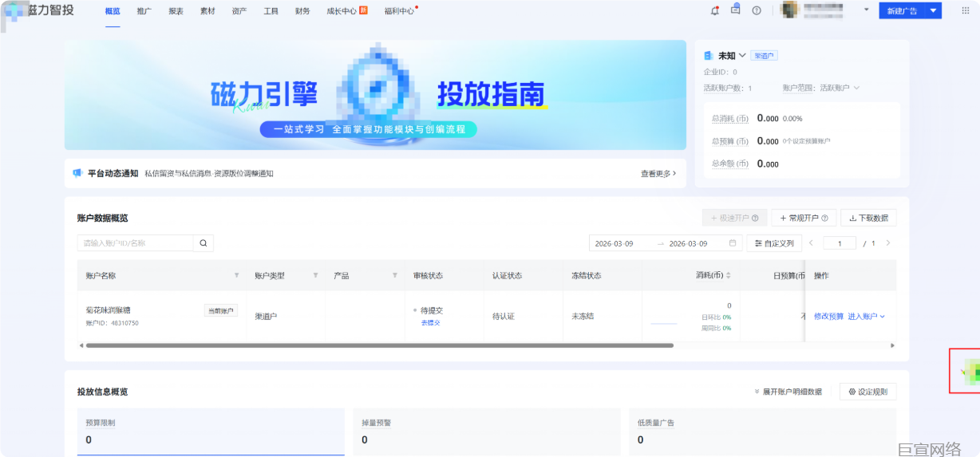Click account name 菊花味润喉糖

108,310
